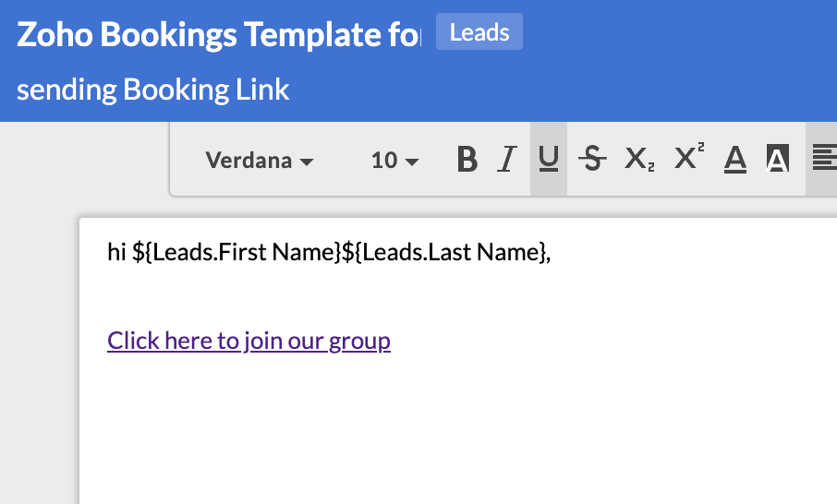The height and width of the screenshot is (504, 837).
Task: Select the superscript tool
Action: pyautogui.click(x=688, y=157)
